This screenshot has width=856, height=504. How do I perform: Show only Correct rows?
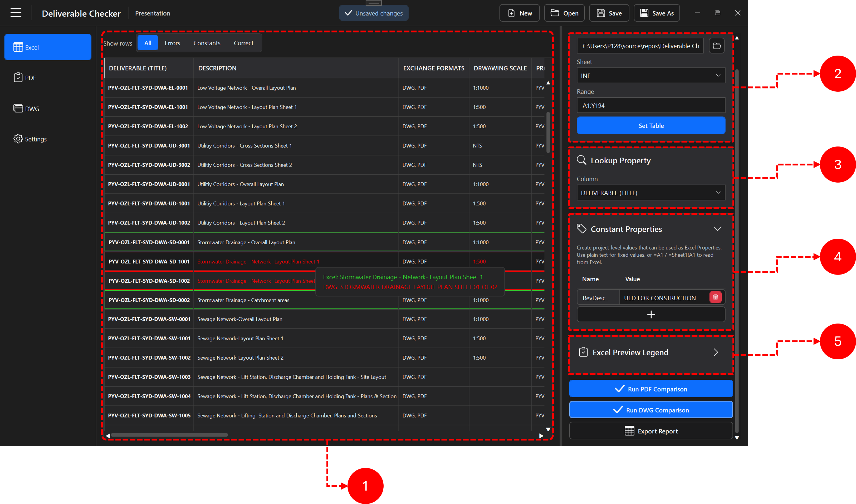click(243, 43)
